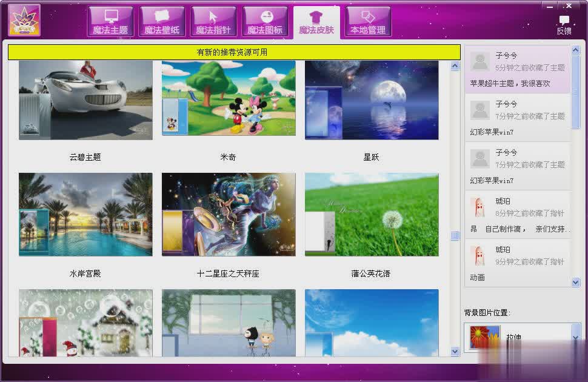Choose the 蒲公英花语 dandelion skin thumbnail

(372, 214)
